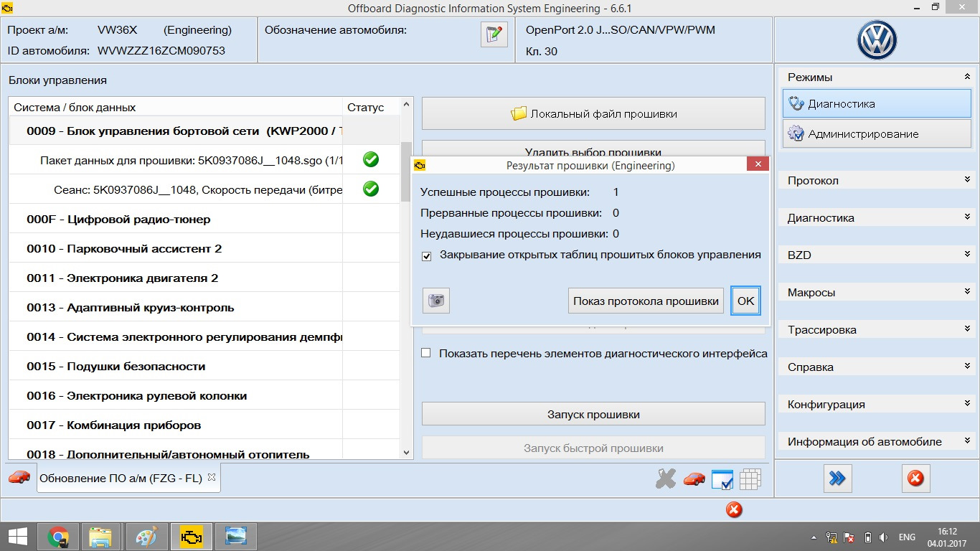Click Запуск прошивки button
Screen dimensions: 980x551
593,414
